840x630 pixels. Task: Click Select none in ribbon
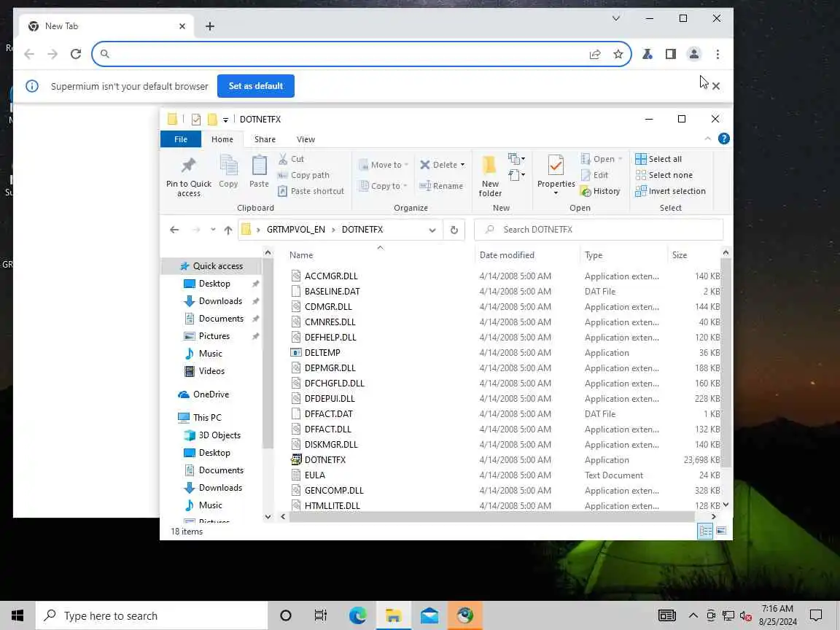(664, 175)
